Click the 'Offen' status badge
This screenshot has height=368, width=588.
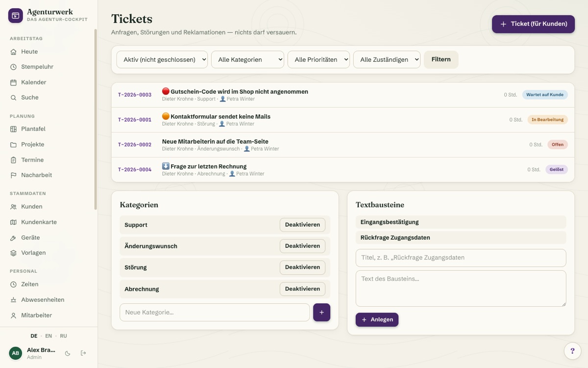pos(558,145)
